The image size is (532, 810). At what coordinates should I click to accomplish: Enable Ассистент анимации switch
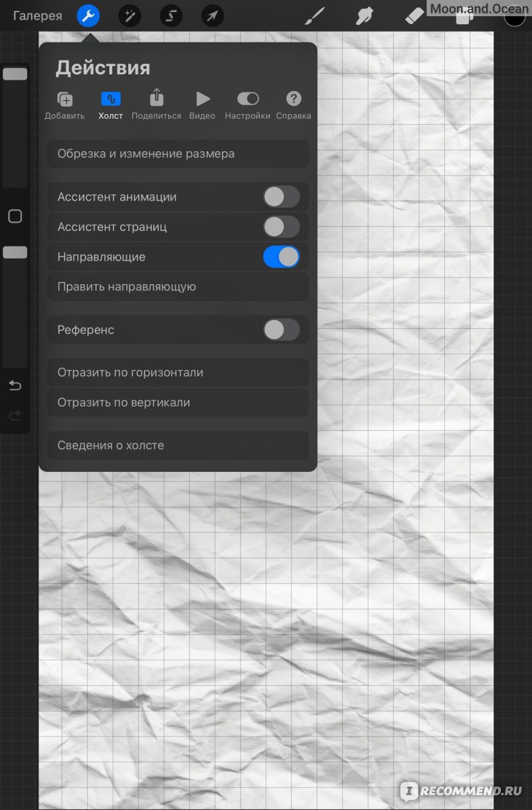click(282, 197)
